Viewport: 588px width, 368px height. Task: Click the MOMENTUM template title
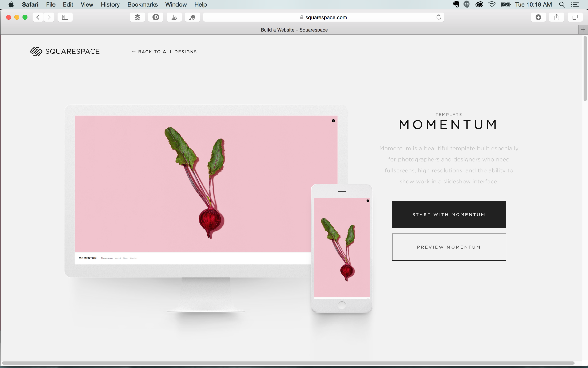(449, 124)
